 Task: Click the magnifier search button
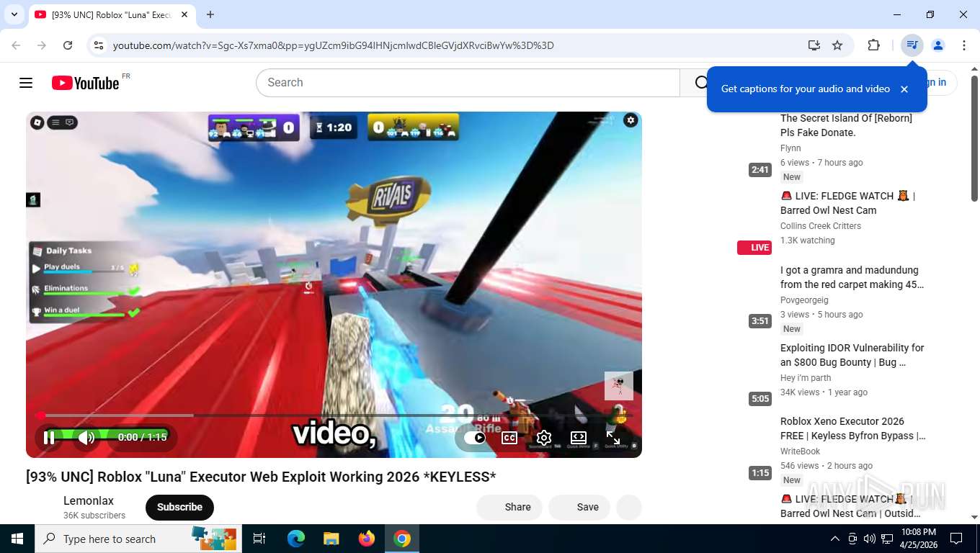pos(700,83)
